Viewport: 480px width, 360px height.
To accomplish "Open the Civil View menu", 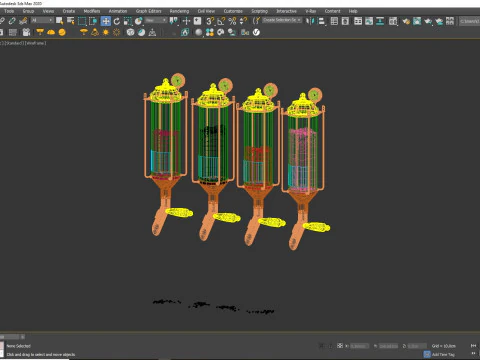I will pos(206,11).
